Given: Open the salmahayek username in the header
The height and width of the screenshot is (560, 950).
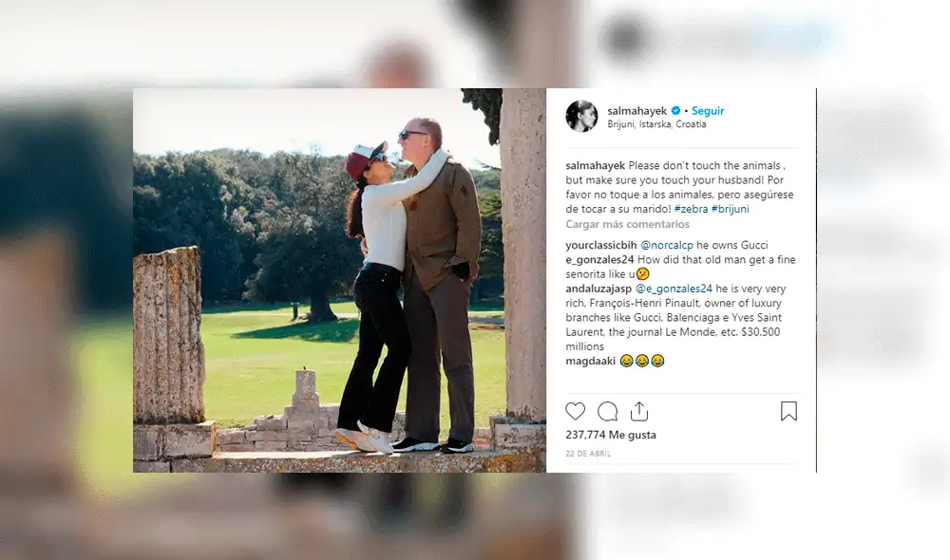Looking at the screenshot, I should tap(637, 111).
